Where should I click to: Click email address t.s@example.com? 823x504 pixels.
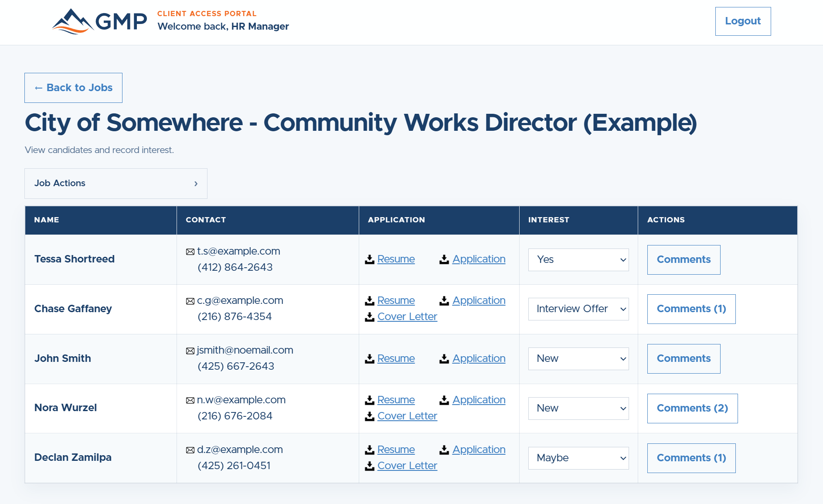point(238,252)
